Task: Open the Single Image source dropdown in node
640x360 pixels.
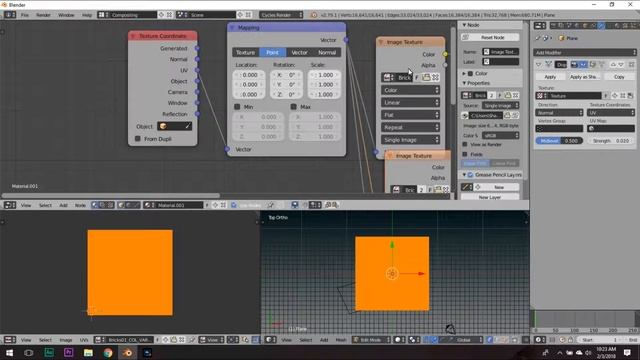Action: pyautogui.click(x=411, y=140)
